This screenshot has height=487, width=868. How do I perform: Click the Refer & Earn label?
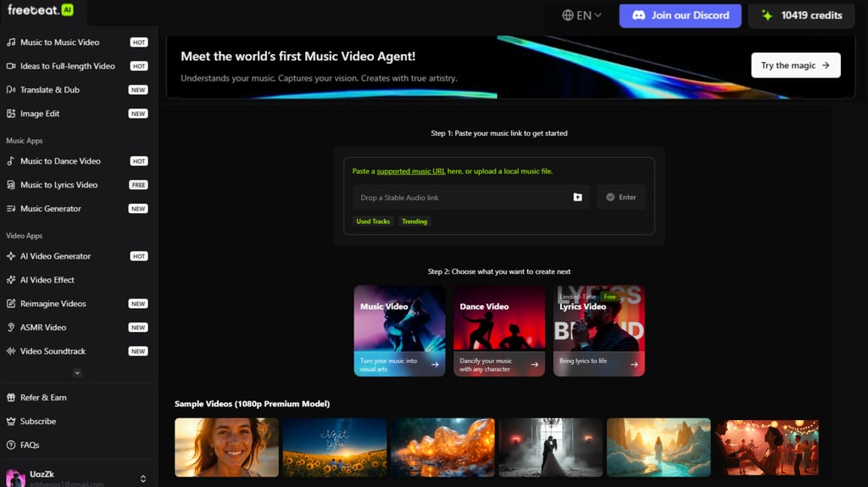point(43,397)
